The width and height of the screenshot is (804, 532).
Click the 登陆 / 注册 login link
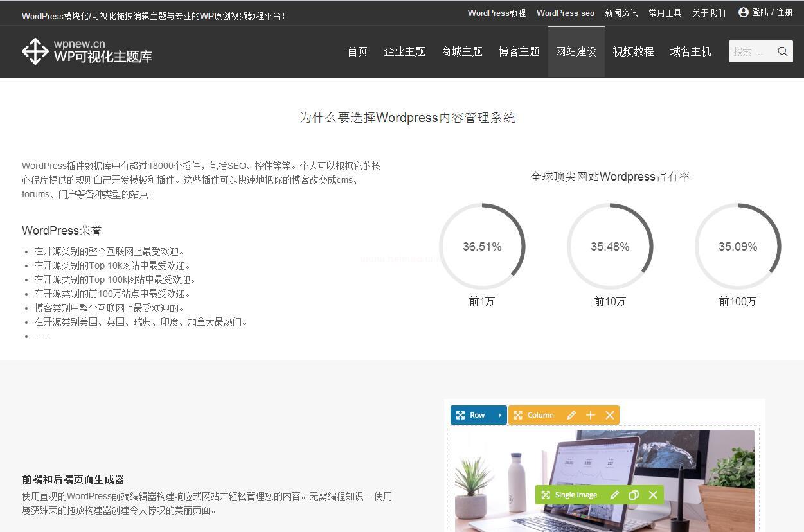(772, 13)
